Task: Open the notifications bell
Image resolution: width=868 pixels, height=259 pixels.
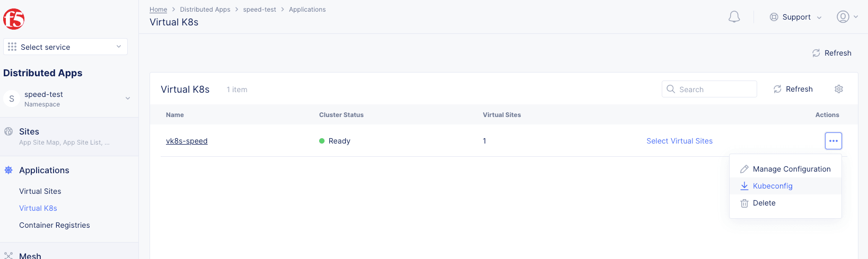Action: (x=734, y=17)
